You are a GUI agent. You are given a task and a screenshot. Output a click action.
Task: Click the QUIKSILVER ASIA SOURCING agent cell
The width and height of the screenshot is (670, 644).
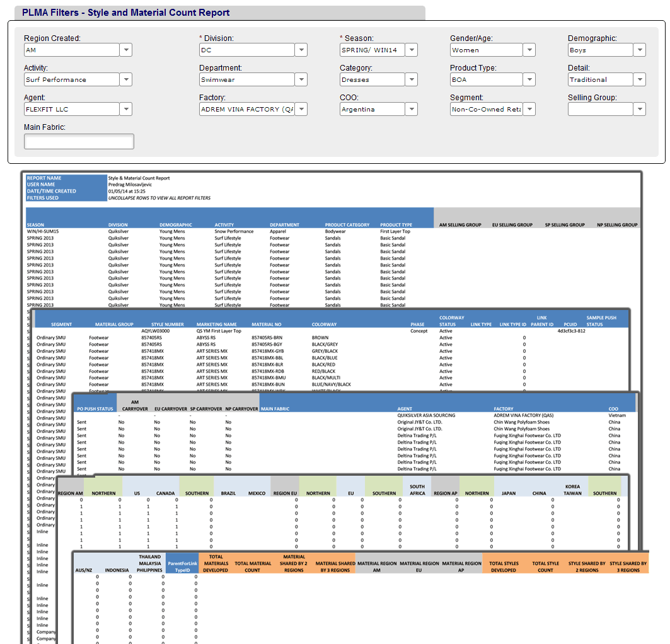point(426,415)
